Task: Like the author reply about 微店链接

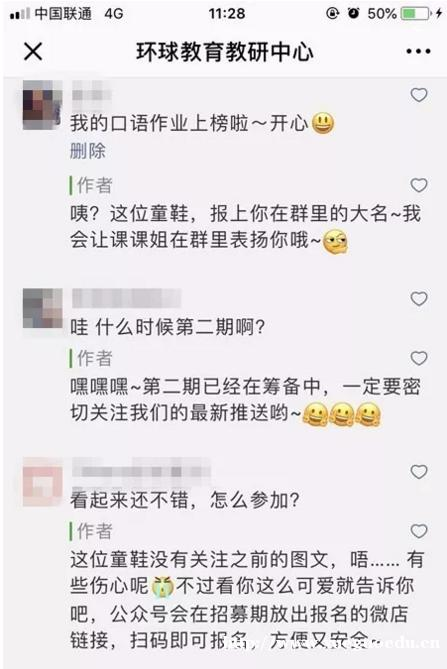Action: pos(419,531)
